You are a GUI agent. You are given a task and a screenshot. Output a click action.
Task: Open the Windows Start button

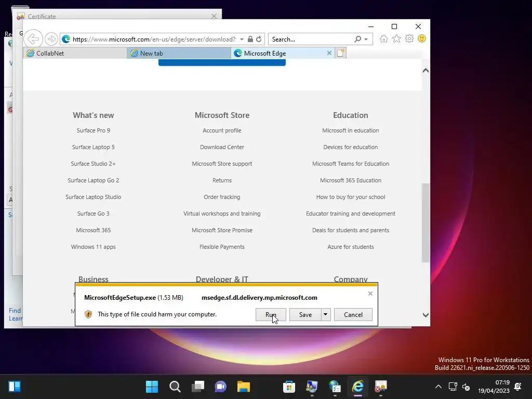(152, 387)
